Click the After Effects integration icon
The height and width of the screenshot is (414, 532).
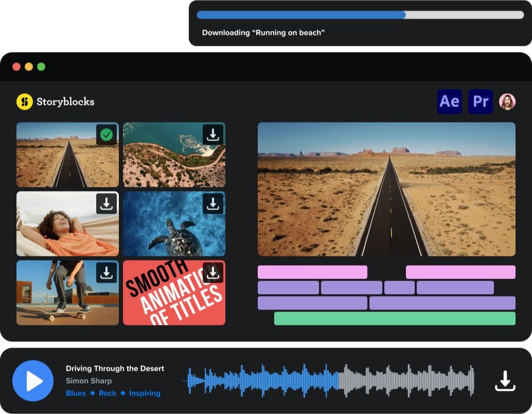[x=449, y=101]
